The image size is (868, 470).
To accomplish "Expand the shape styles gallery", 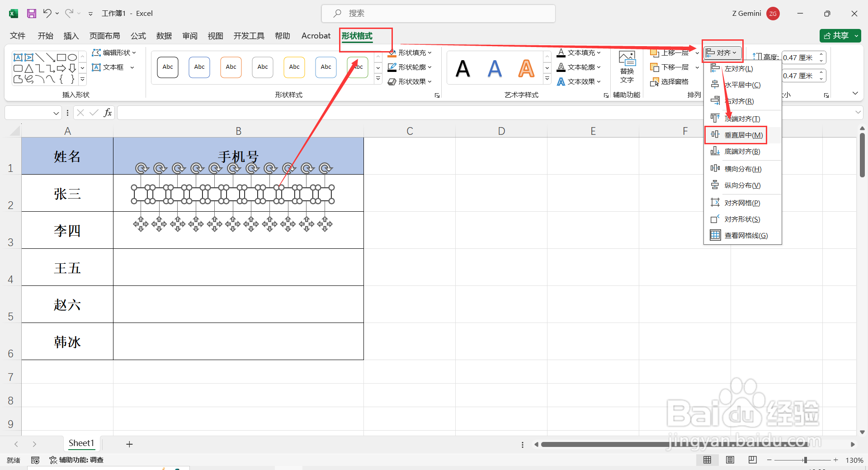I will pyautogui.click(x=378, y=78).
